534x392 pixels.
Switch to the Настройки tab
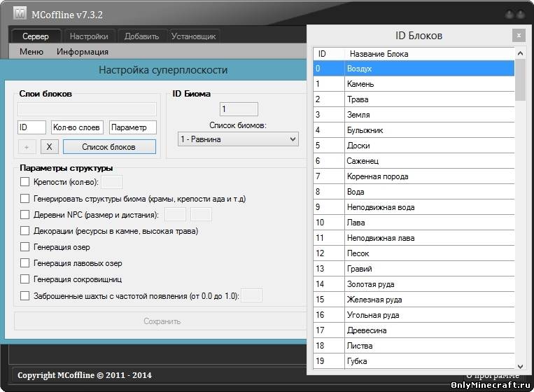pyautogui.click(x=89, y=36)
